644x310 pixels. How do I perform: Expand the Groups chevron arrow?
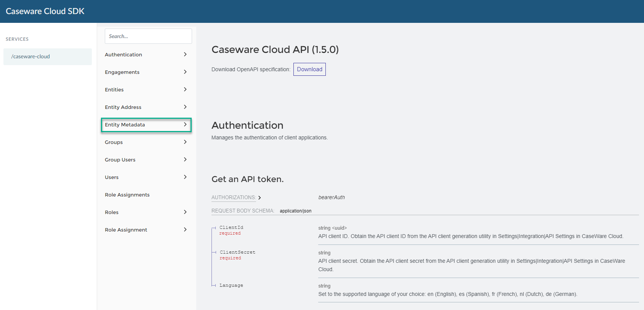[185, 142]
